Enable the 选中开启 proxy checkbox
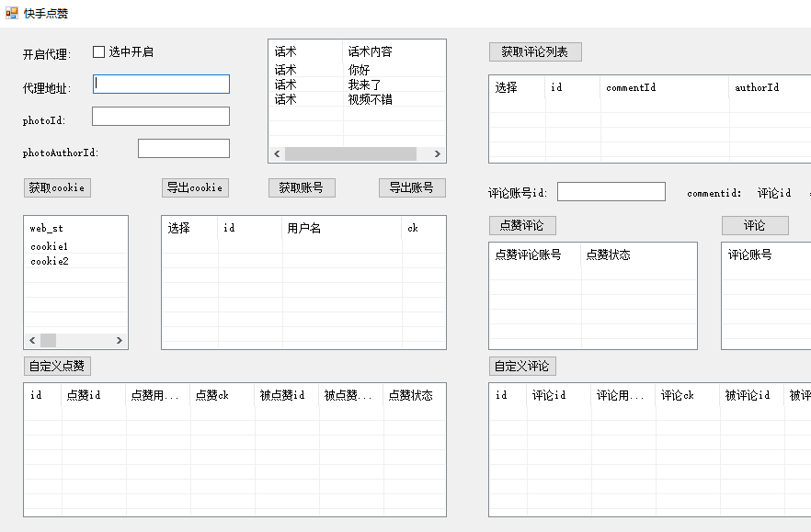 coord(98,51)
